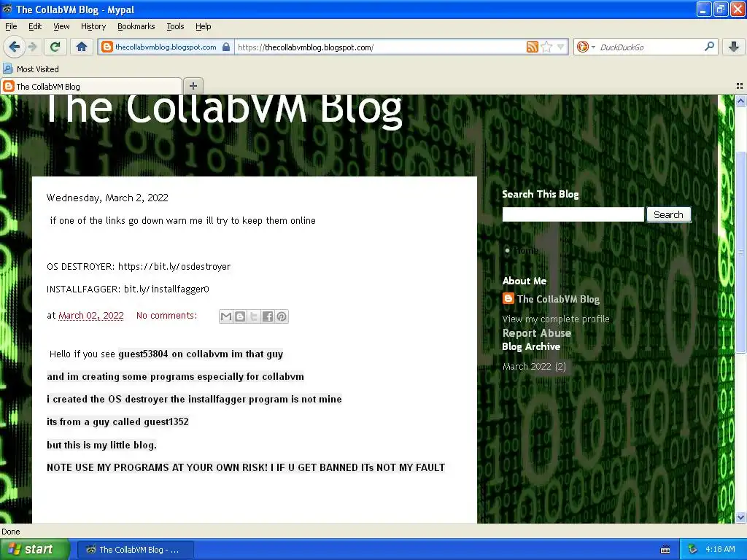Click the 4:18 AM taskbar clock
The image size is (747, 560).
tap(720, 549)
